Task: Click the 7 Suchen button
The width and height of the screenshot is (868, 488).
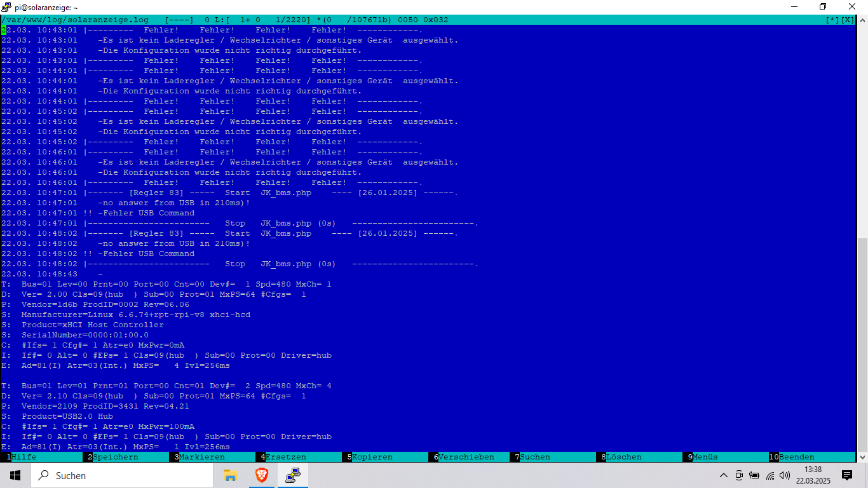Action: click(534, 457)
